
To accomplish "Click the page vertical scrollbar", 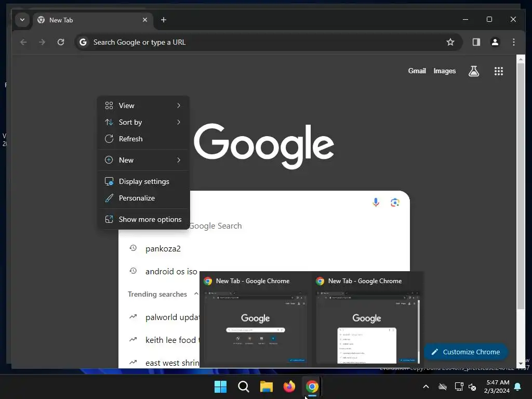I will coord(521,186).
